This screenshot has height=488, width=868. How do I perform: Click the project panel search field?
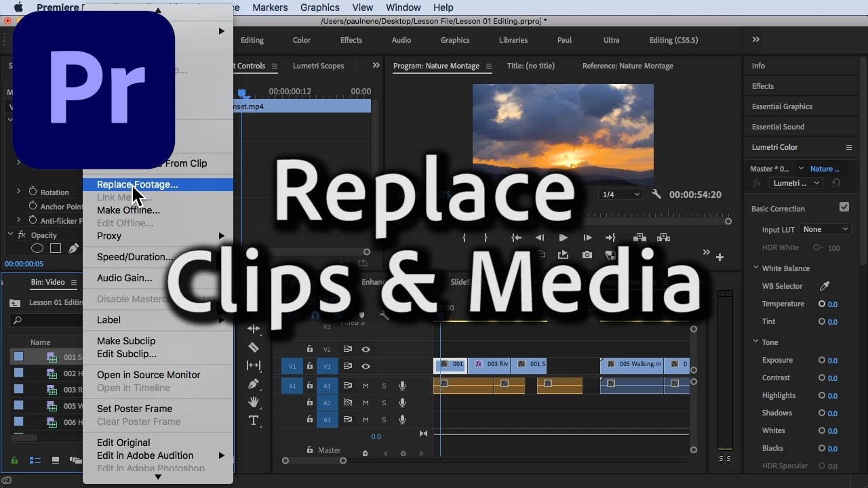pos(46,321)
